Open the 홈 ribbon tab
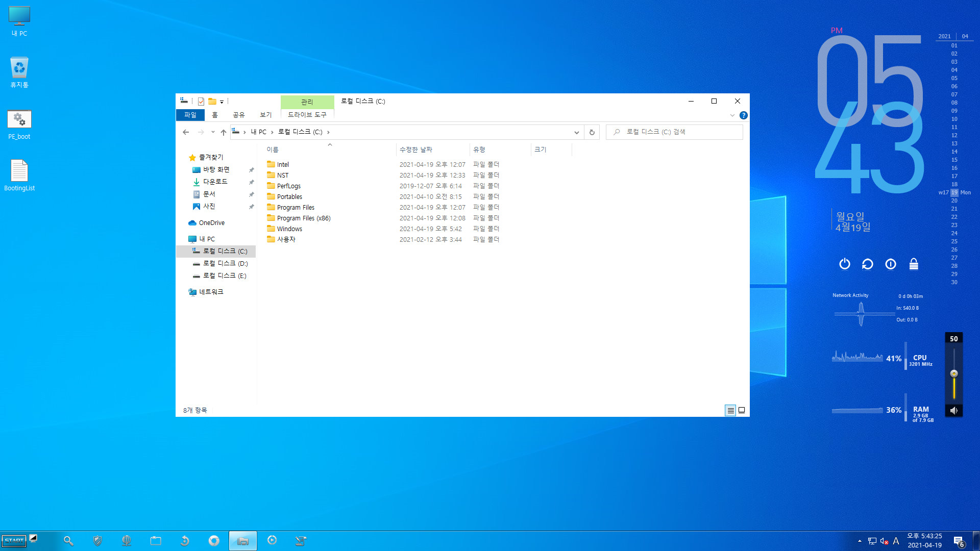Image resolution: width=980 pixels, height=551 pixels. click(x=215, y=115)
